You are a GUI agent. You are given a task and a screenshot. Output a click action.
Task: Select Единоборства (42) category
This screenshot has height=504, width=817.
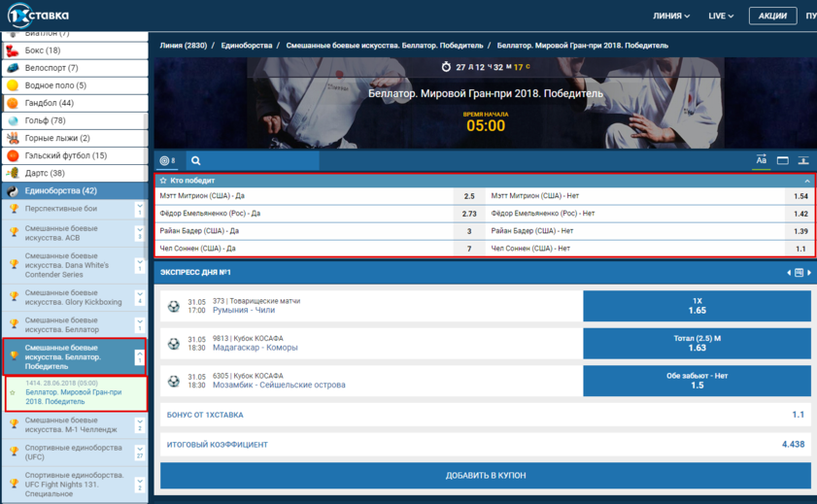(75, 190)
